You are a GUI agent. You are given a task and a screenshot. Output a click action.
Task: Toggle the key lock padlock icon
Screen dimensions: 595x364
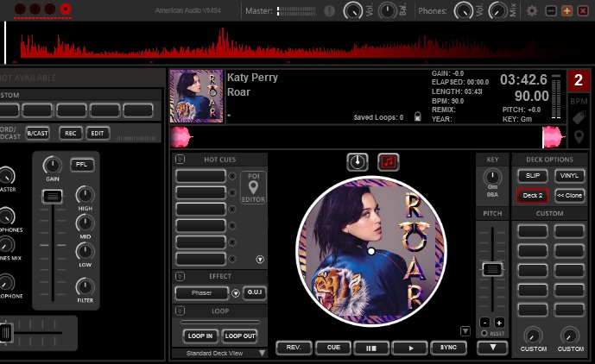(417, 116)
